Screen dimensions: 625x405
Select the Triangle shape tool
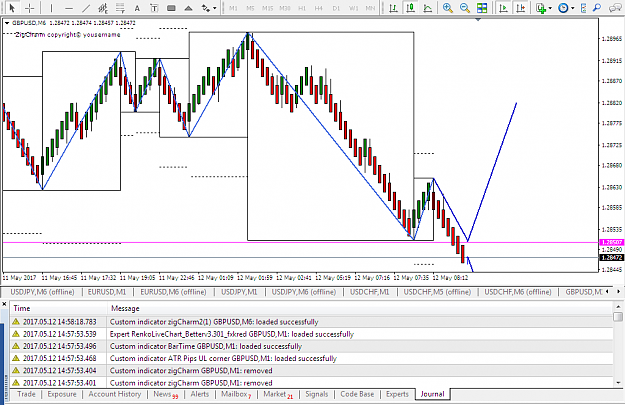click(x=189, y=8)
